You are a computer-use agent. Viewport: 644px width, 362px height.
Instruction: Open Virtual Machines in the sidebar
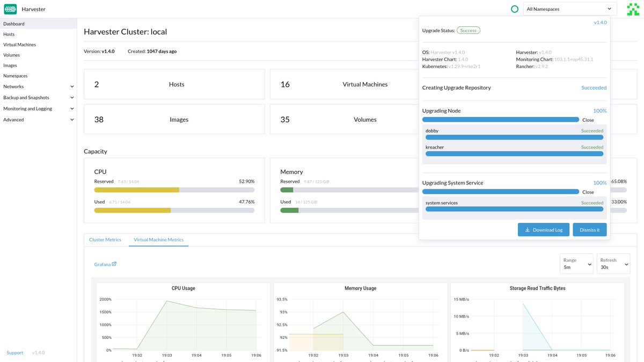point(38,45)
